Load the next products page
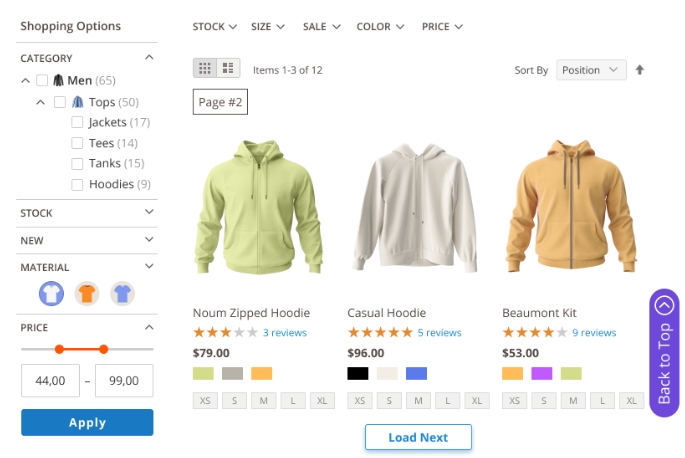Image resolution: width=685 pixels, height=458 pixels. coord(418,437)
